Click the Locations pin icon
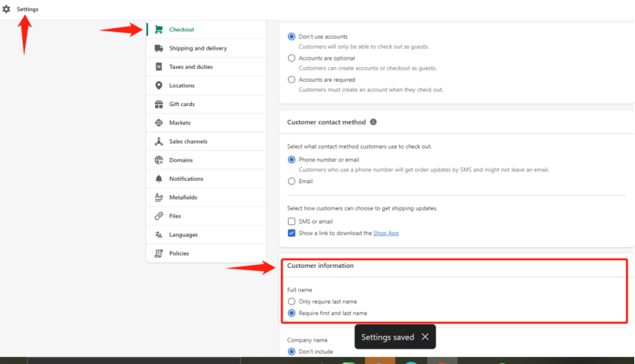This screenshot has height=364, width=635. click(x=159, y=85)
